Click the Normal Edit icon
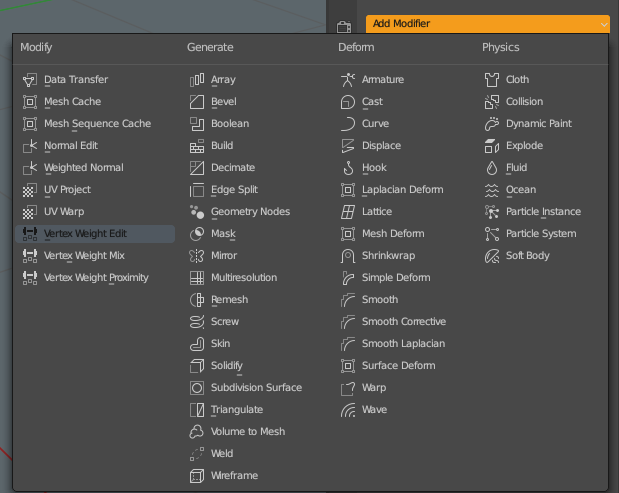This screenshot has height=493, width=619. [x=30, y=146]
